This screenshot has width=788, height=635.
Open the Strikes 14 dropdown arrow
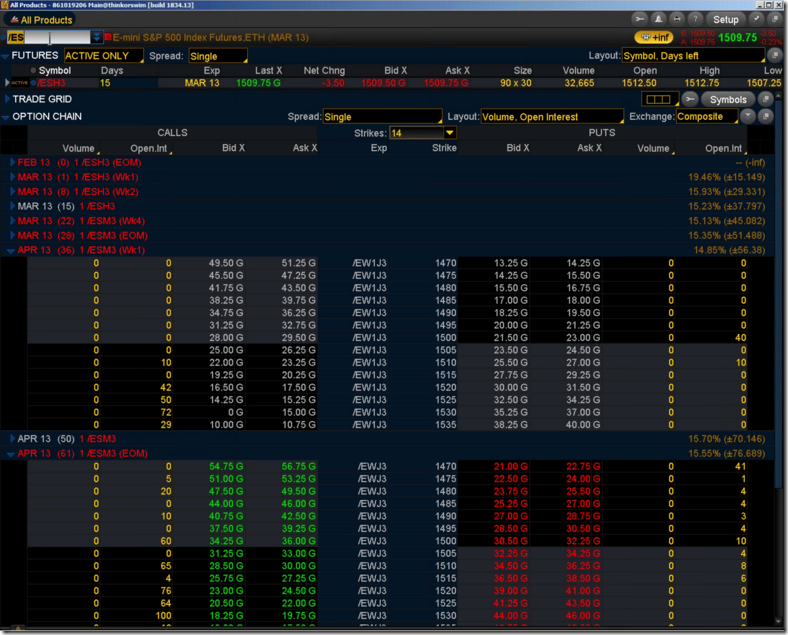click(450, 133)
